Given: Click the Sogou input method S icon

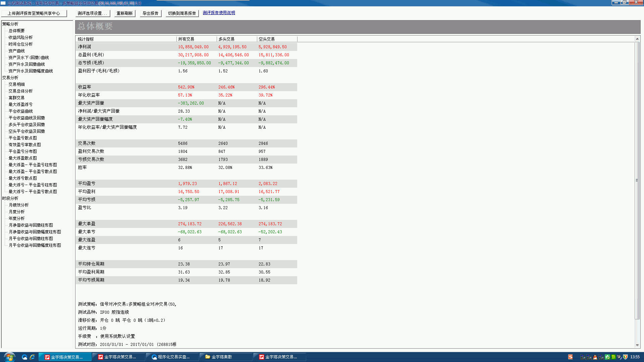Looking at the screenshot, I should pos(570,357).
